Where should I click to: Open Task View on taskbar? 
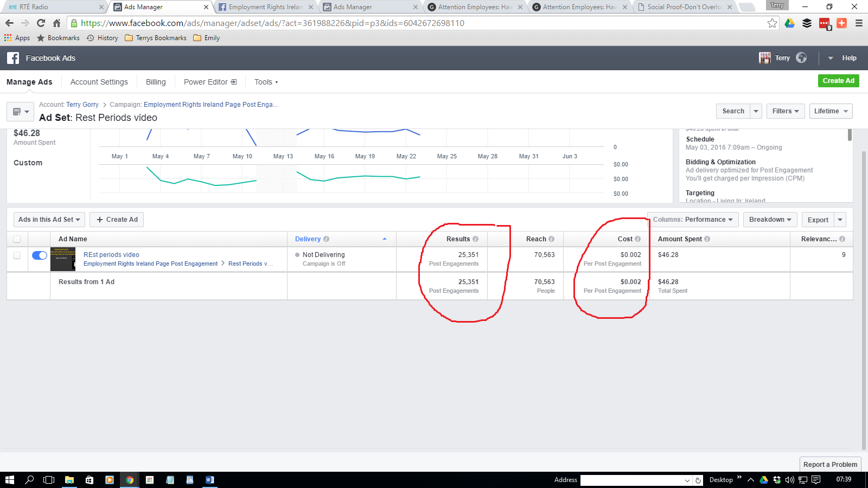pyautogui.click(x=49, y=480)
